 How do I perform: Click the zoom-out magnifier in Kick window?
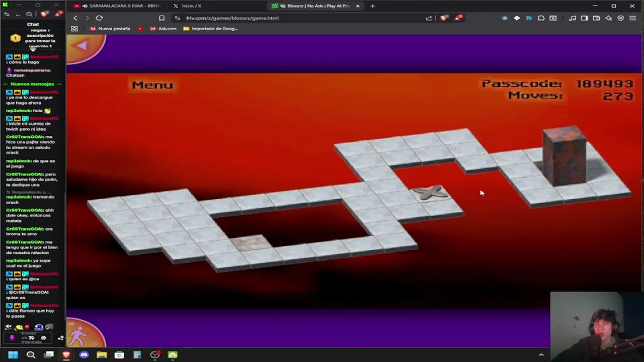click(x=29, y=15)
